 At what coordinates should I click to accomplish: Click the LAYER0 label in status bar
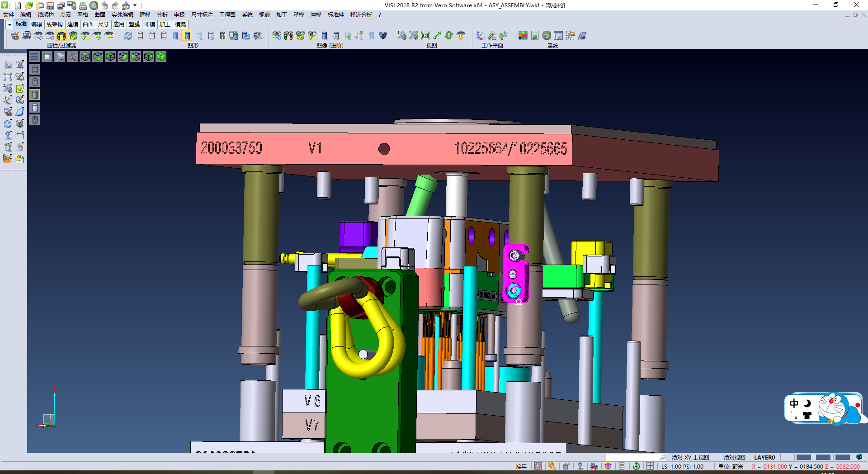click(x=764, y=457)
